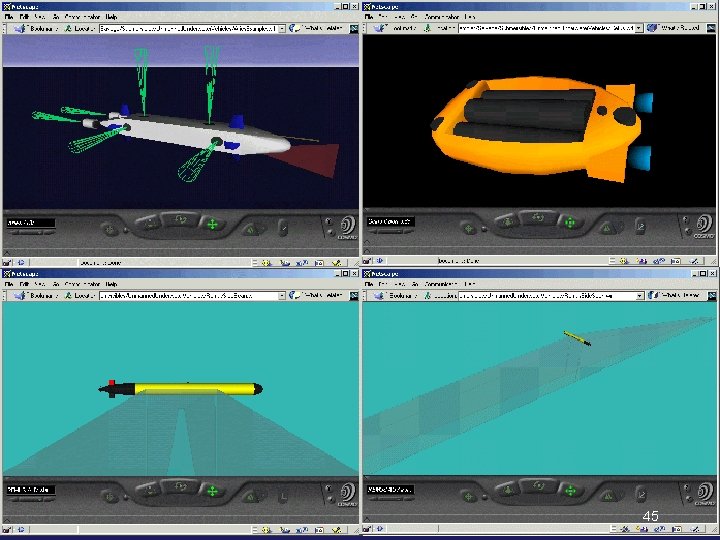The width and height of the screenshot is (720, 540).
Task: Open Location dropdown in yellow torpedo side-view window
Action: [x=282, y=296]
